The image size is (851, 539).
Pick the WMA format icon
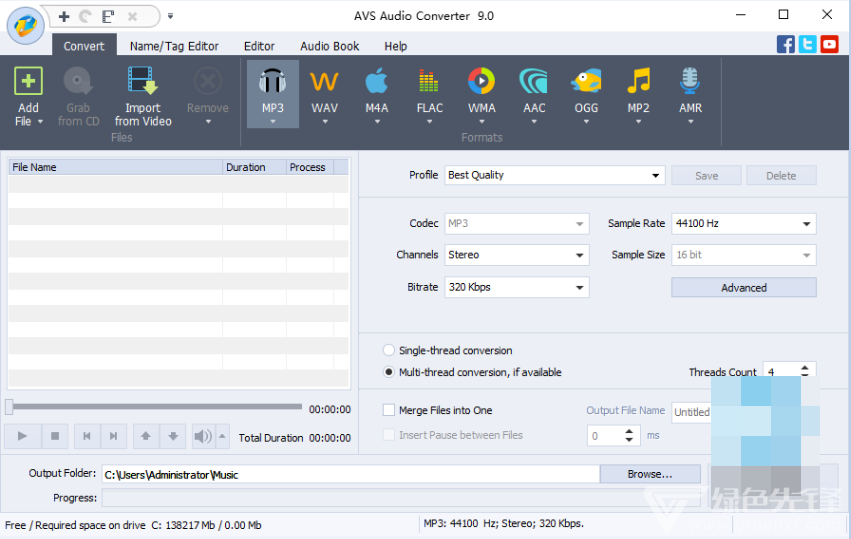coord(481,81)
